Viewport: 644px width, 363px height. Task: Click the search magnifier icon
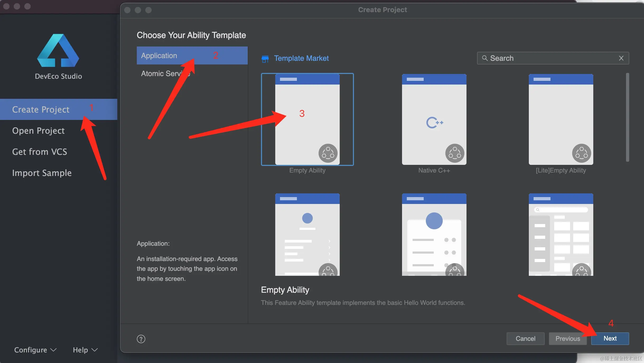point(484,58)
